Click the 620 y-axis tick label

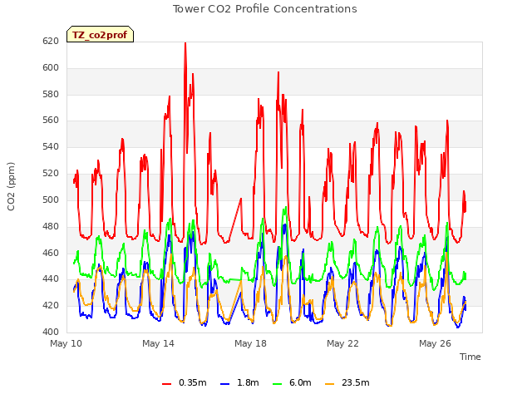pos(51,42)
